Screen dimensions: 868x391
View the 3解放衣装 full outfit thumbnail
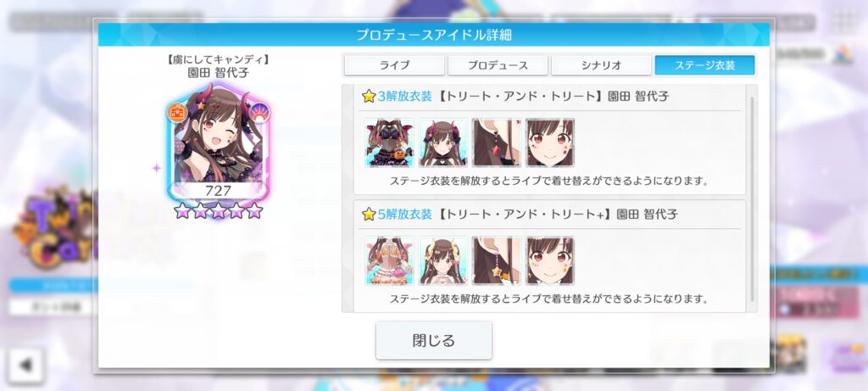pos(390,142)
